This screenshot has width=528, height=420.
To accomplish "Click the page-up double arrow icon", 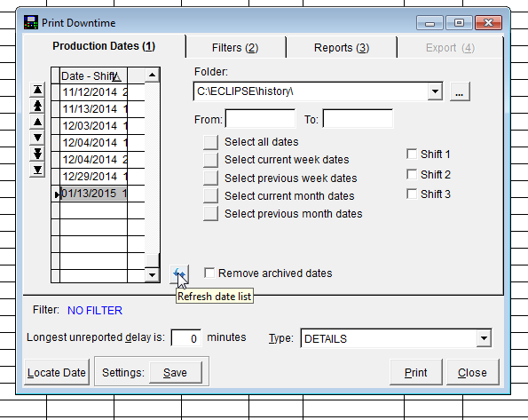I will [37, 106].
